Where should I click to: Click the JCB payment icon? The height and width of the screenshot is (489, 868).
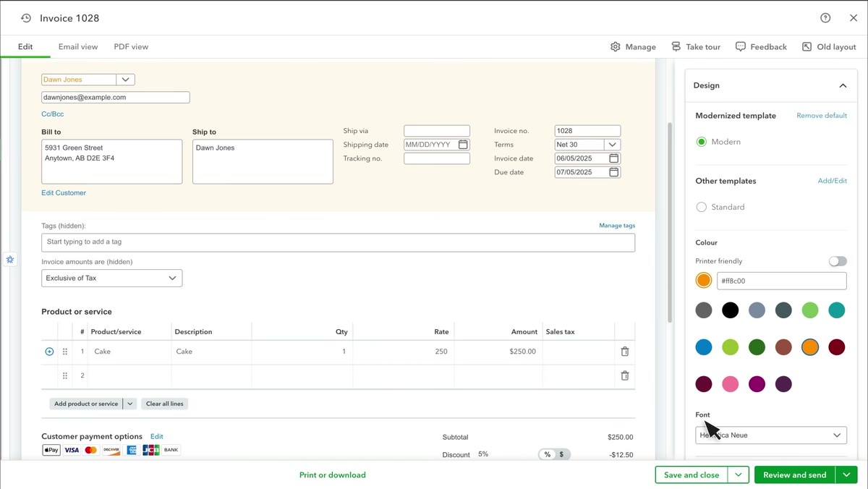[x=150, y=450]
